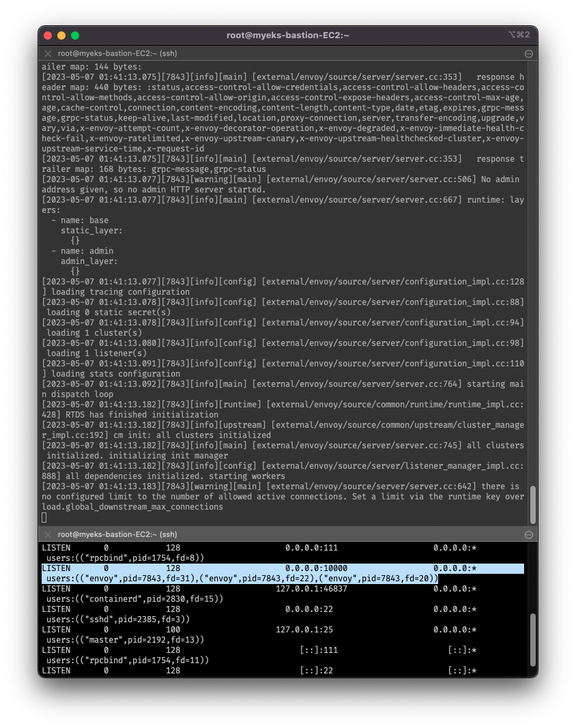Viewport: 576px width, 728px height.
Task: Click '- name: admin' line
Action: (x=82, y=251)
